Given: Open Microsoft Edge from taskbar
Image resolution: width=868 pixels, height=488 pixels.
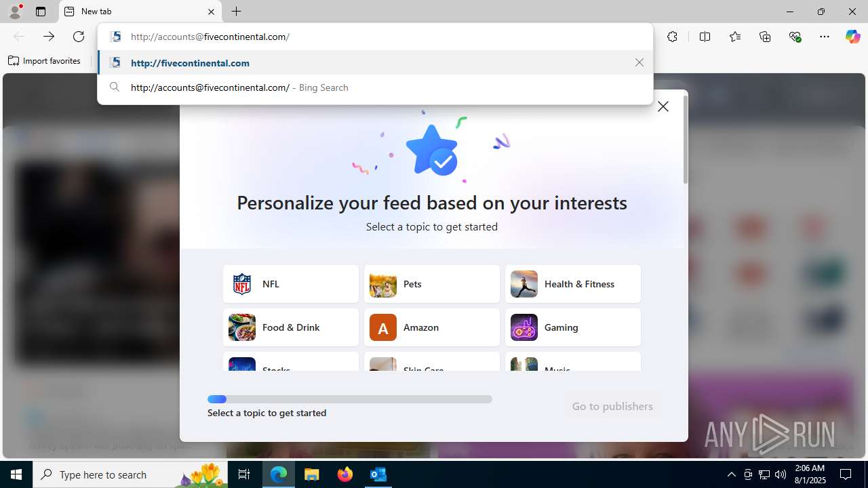Looking at the screenshot, I should [279, 474].
